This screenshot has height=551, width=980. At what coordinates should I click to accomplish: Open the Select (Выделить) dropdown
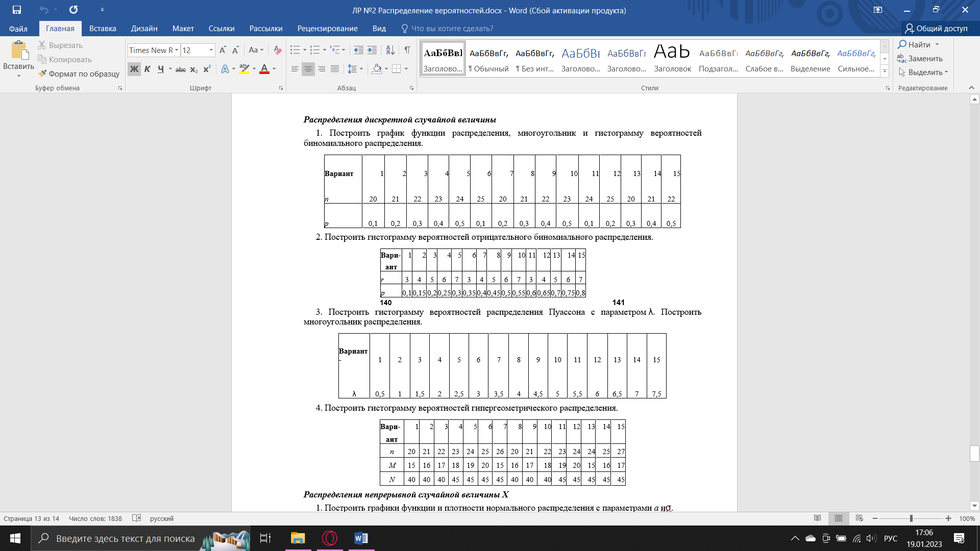tap(923, 72)
